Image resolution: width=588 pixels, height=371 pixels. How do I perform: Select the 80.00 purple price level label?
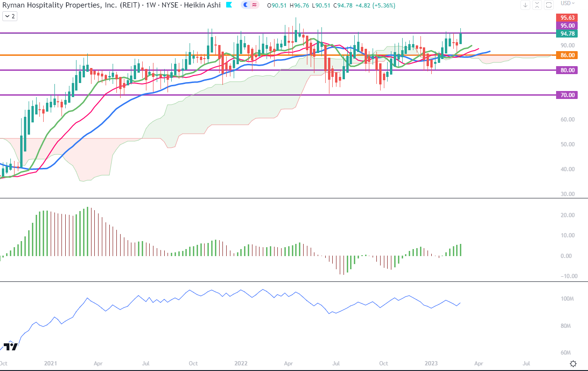click(567, 70)
